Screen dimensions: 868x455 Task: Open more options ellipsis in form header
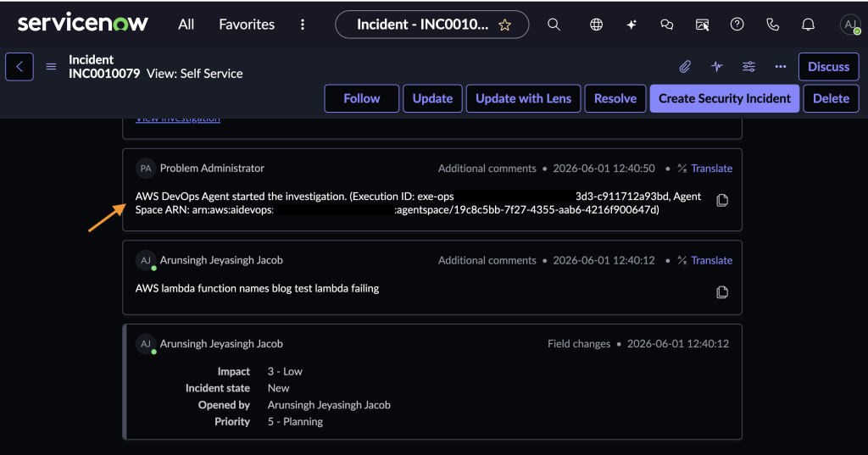click(781, 66)
